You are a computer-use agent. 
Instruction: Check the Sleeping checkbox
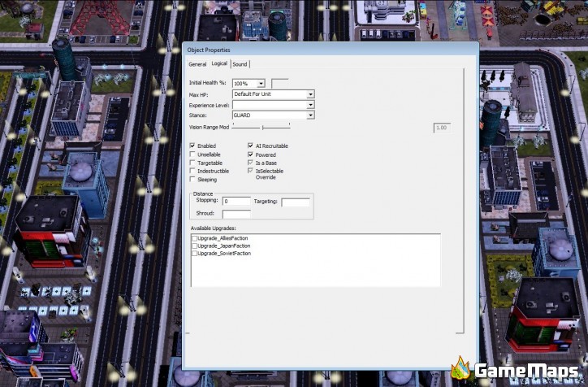(x=192, y=180)
